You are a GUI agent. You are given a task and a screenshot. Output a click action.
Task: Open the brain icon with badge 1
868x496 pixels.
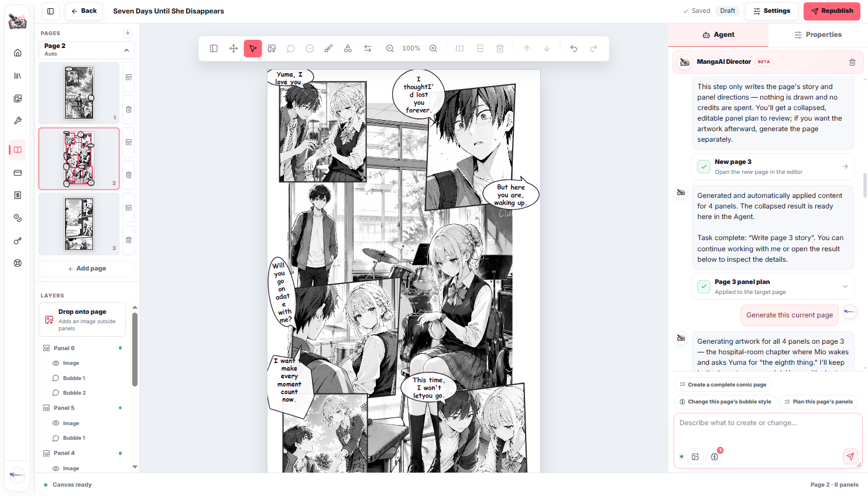[x=715, y=457]
